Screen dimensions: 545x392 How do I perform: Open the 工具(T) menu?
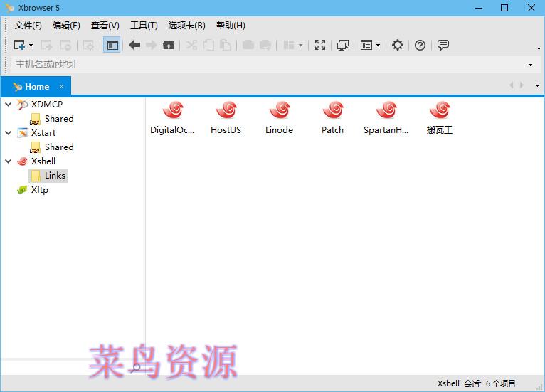pyautogui.click(x=144, y=26)
